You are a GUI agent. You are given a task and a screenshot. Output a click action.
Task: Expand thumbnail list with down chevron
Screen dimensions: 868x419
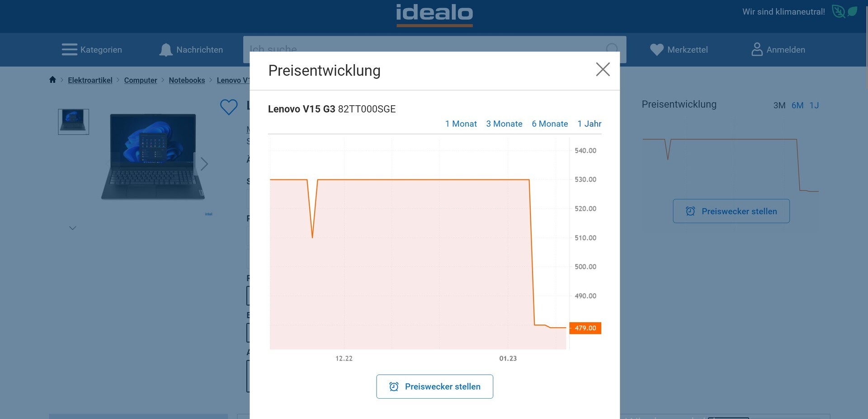[72, 228]
